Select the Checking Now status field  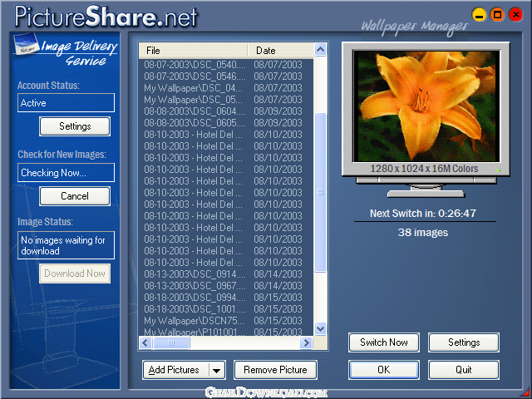pyautogui.click(x=66, y=173)
